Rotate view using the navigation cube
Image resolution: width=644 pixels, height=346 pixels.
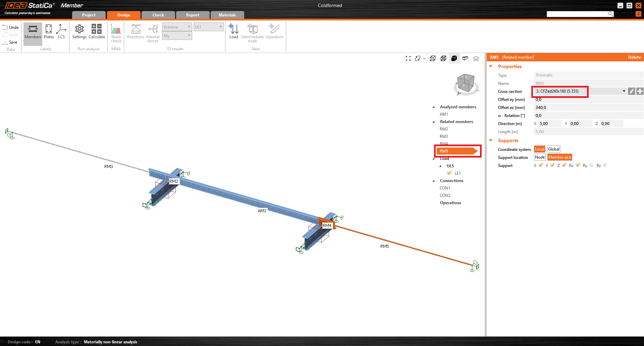click(466, 84)
